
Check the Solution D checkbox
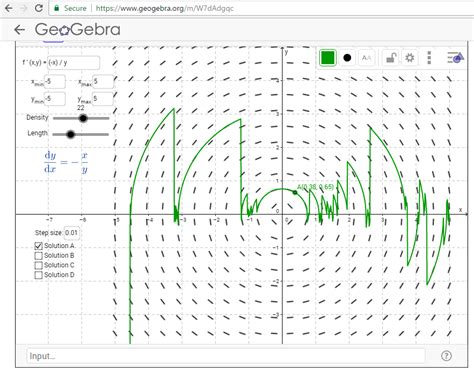tap(39, 275)
